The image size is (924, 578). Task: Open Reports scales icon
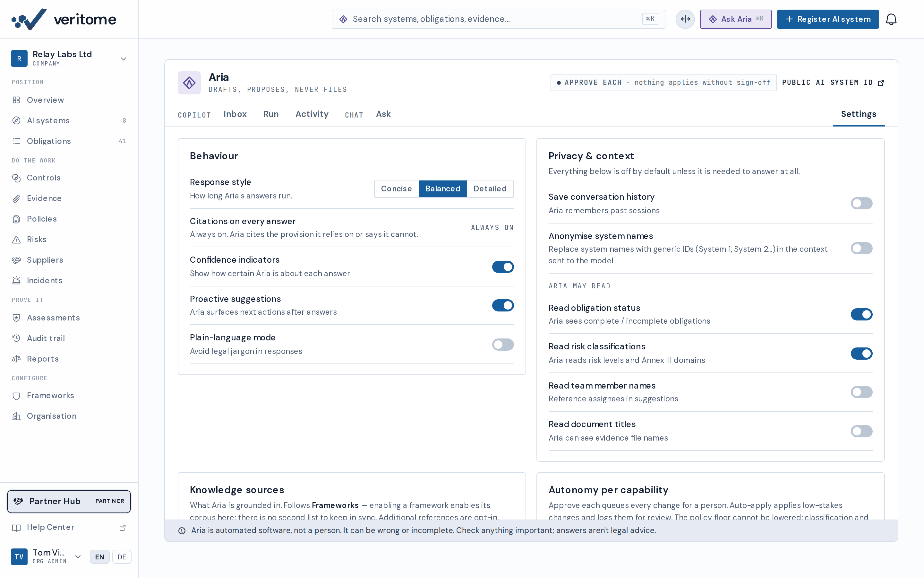[x=16, y=359]
